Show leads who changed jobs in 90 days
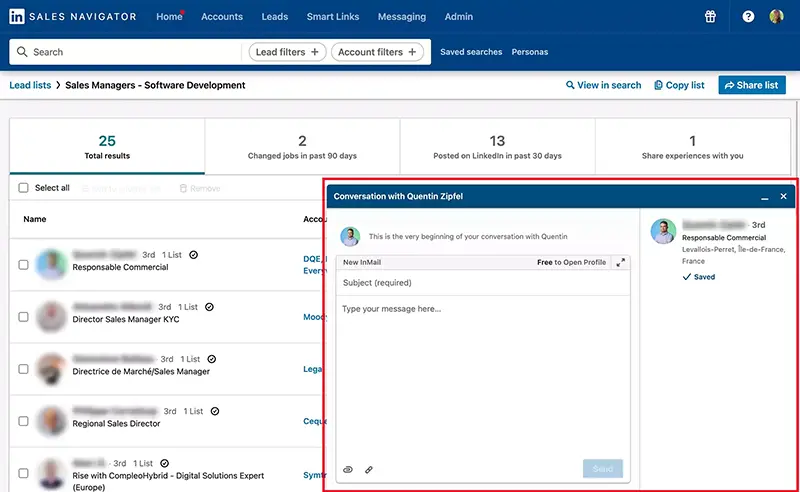Viewport: 800px width, 492px height. (302, 146)
